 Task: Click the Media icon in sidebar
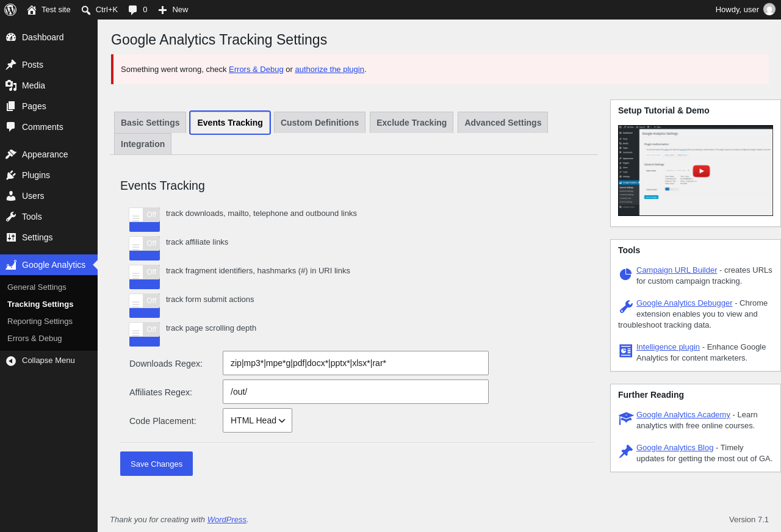11,85
